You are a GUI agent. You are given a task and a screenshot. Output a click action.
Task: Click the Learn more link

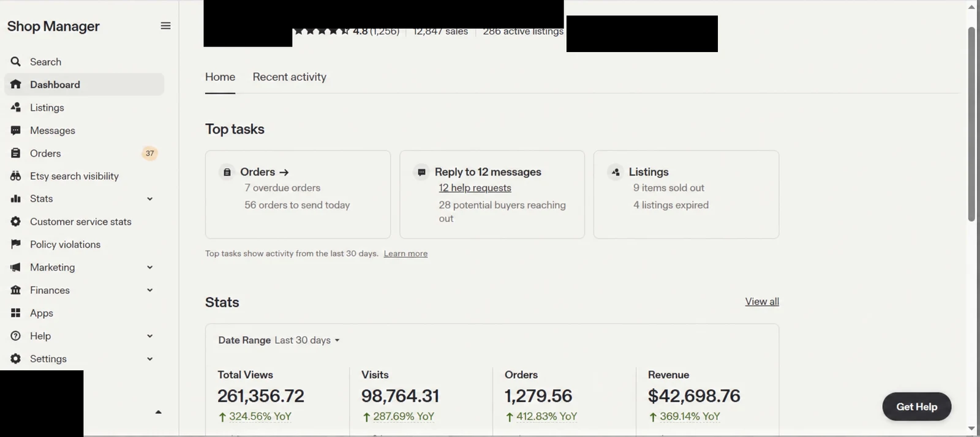point(405,253)
